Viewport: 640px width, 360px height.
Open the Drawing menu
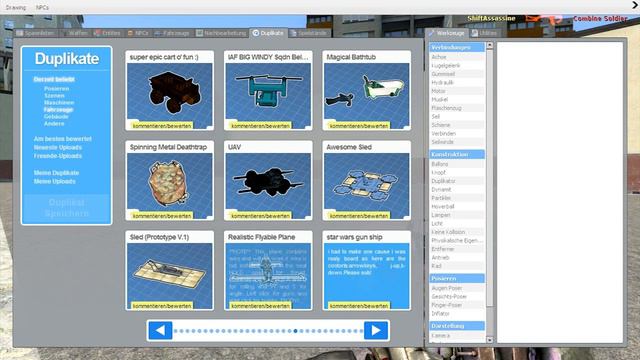pos(16,7)
